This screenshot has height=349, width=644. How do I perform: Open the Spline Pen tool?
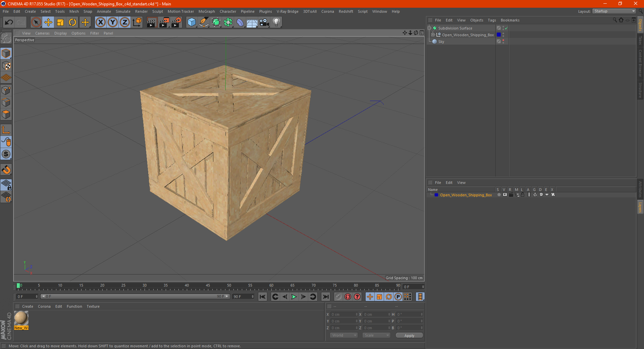coord(204,22)
